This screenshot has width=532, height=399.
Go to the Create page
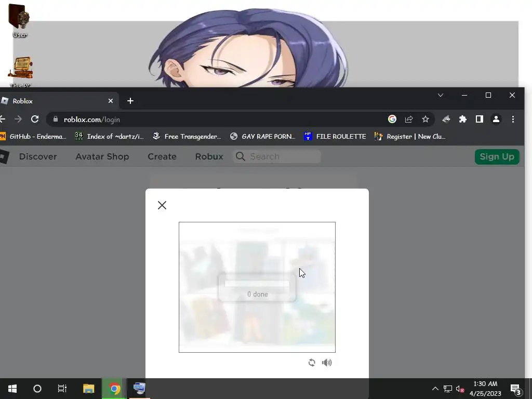[162, 156]
